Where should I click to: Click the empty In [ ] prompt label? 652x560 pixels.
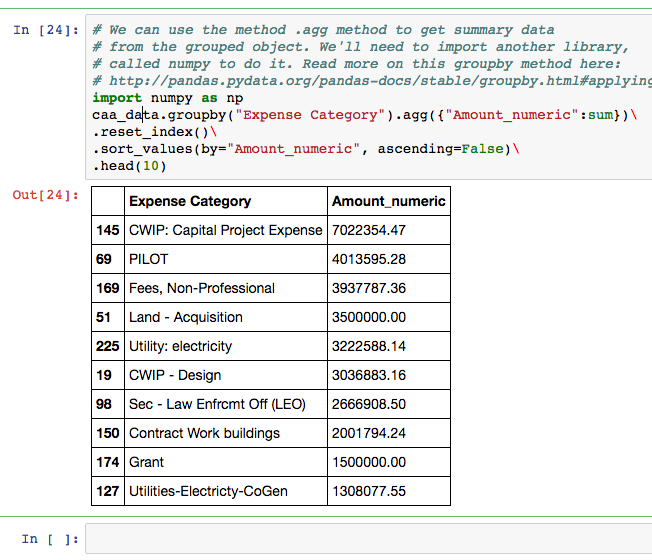pyautogui.click(x=50, y=539)
